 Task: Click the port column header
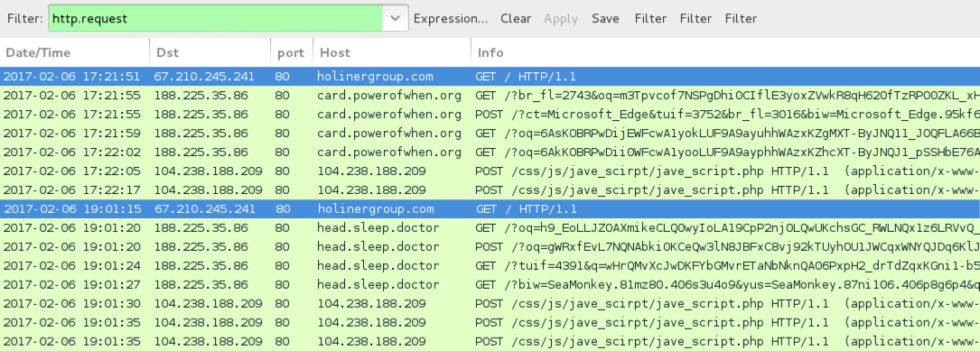click(292, 52)
